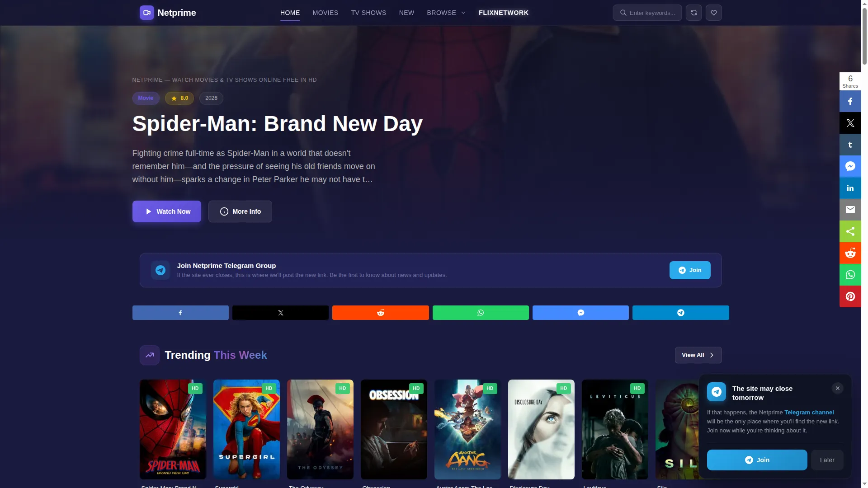Click the Telegram share bar below banner
The height and width of the screenshot is (488, 868).
coord(680,313)
